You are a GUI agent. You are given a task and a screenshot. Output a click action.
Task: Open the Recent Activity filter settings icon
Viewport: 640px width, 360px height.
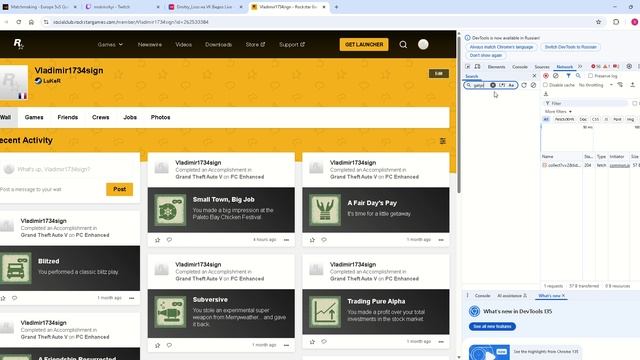coord(442,141)
